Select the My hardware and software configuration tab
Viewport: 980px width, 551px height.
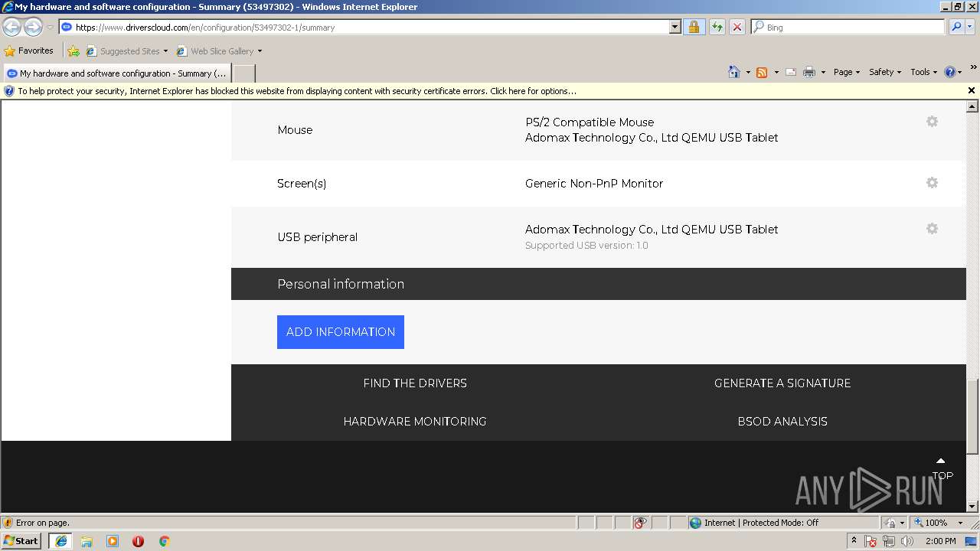click(x=116, y=73)
